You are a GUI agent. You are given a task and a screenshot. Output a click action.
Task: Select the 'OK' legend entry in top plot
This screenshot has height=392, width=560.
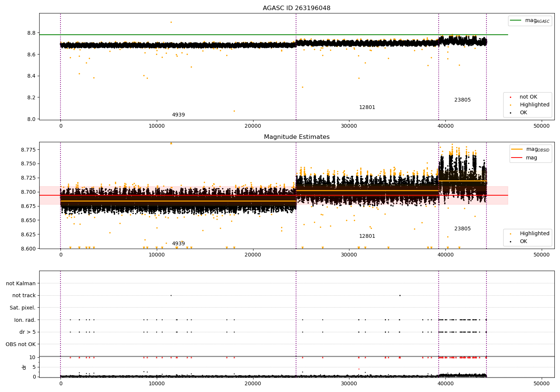point(523,113)
